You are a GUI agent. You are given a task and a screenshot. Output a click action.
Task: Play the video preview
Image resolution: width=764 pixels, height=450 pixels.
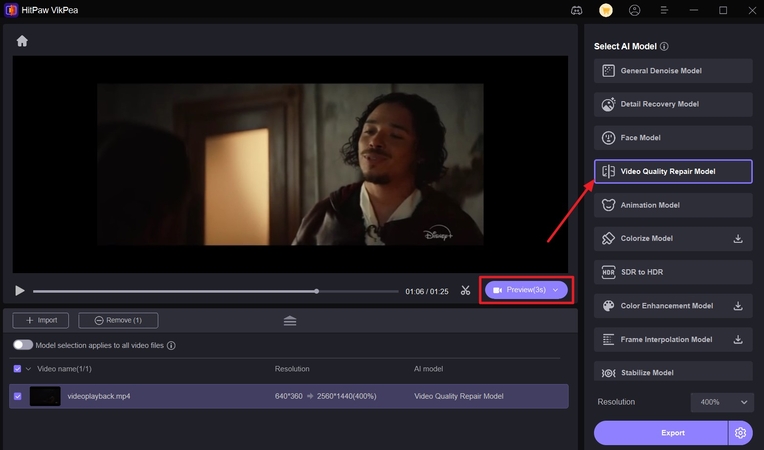pyautogui.click(x=19, y=291)
